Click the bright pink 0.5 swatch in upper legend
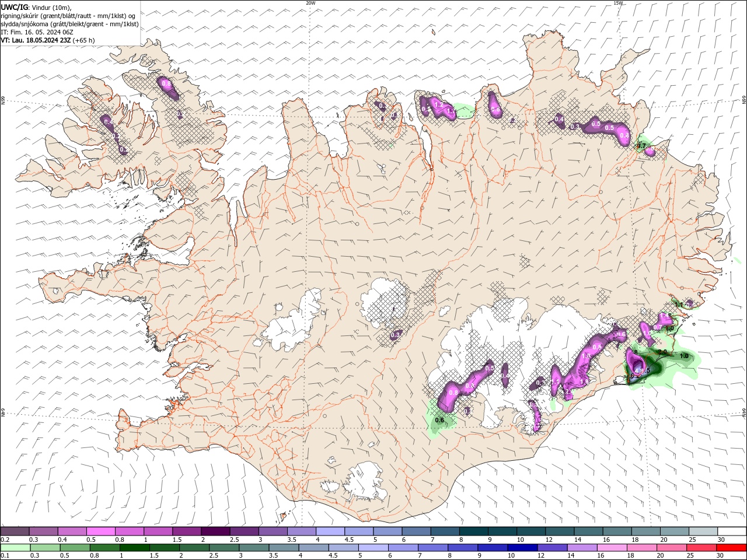The image size is (747, 560). point(101,531)
